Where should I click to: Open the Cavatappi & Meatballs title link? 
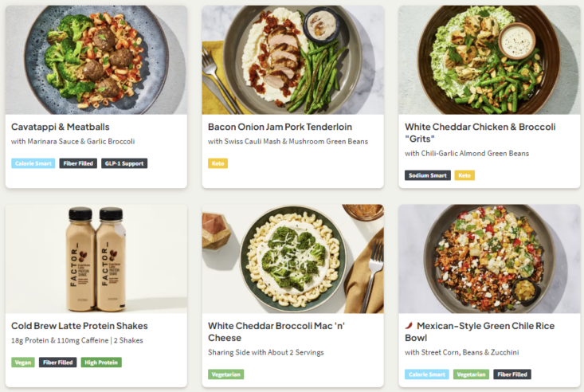[x=61, y=127]
